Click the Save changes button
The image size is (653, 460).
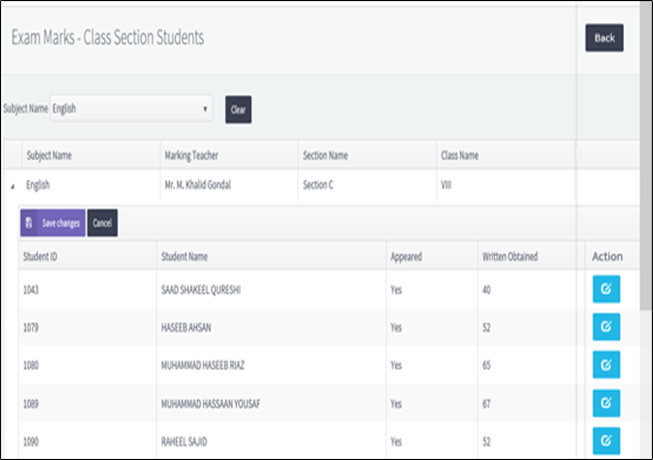pyautogui.click(x=52, y=223)
